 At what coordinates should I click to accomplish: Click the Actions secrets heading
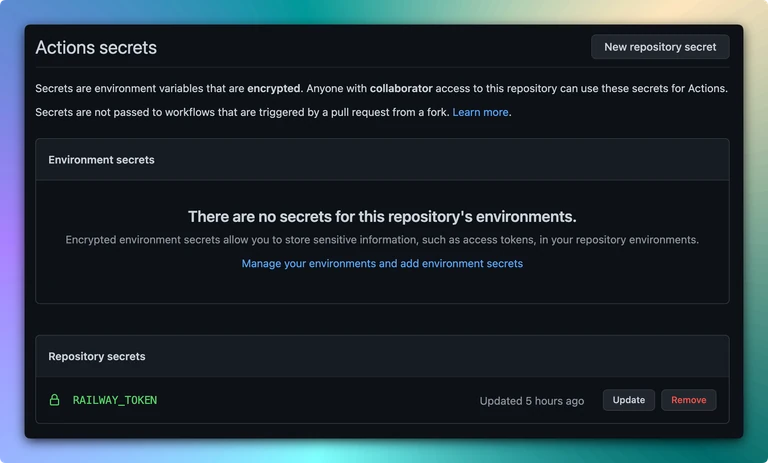coord(96,48)
